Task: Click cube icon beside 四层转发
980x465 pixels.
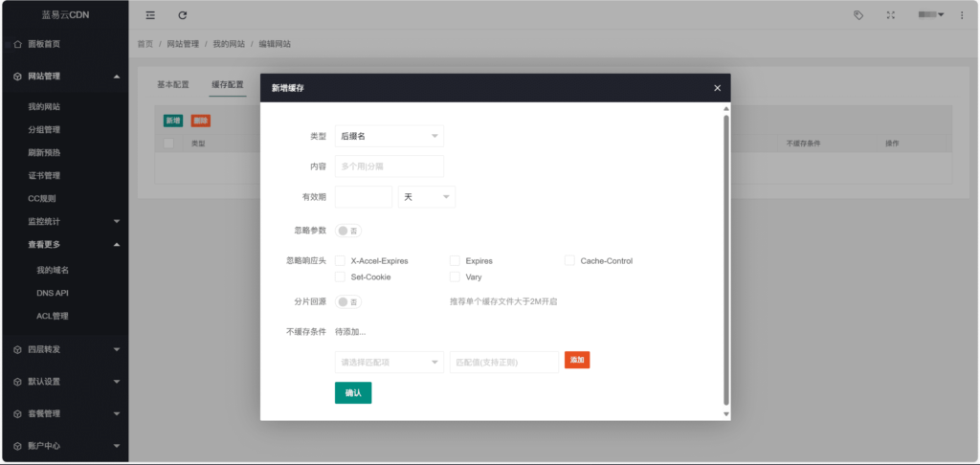Action: pyautogui.click(x=17, y=349)
